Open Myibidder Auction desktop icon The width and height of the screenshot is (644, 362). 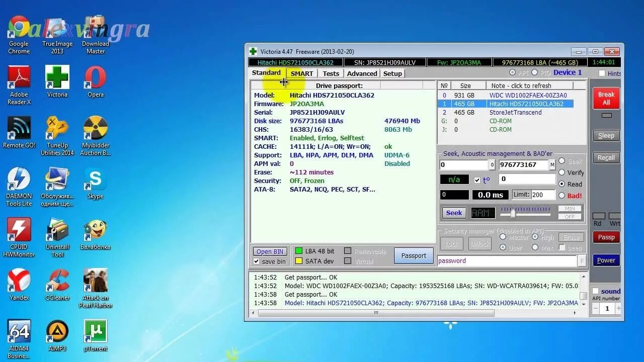(96, 136)
